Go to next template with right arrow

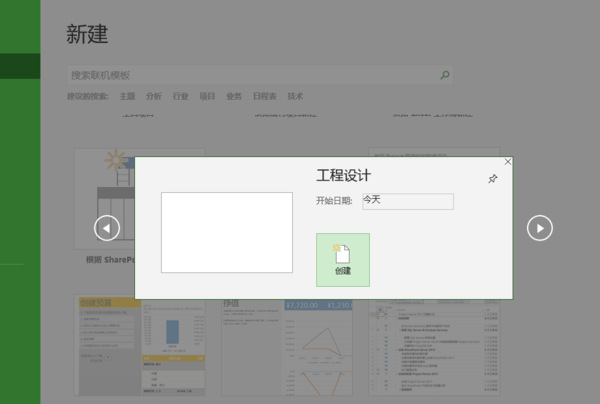(x=540, y=228)
